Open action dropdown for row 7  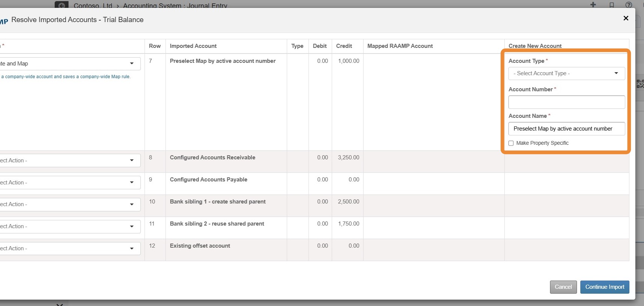[70, 64]
